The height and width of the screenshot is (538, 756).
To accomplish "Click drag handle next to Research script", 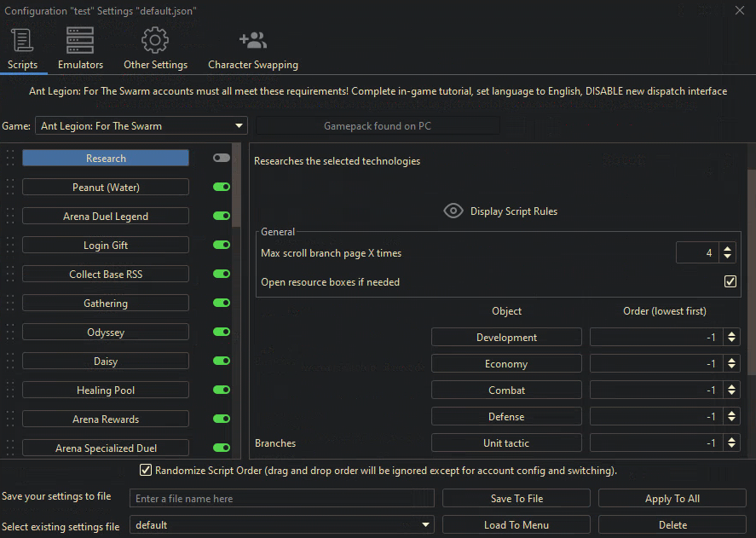I will point(10,159).
